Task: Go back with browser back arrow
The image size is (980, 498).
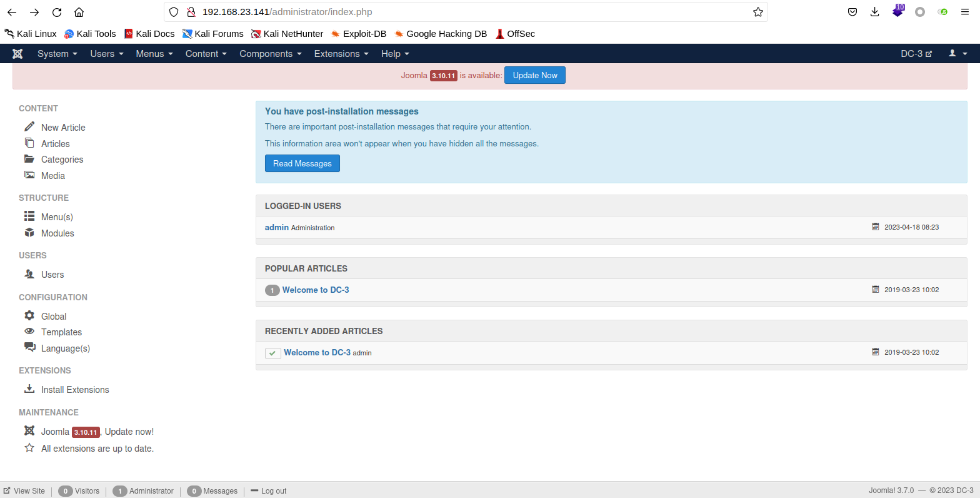Action: pos(12,12)
